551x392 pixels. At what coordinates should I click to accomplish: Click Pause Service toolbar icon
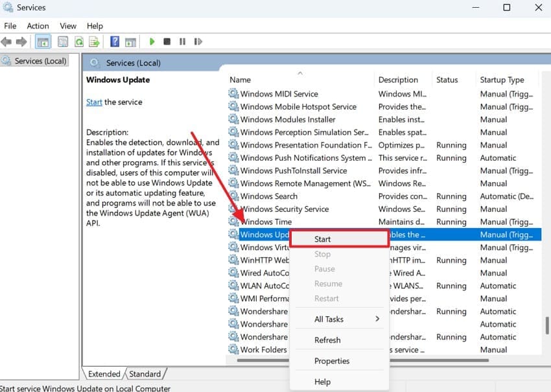point(182,42)
